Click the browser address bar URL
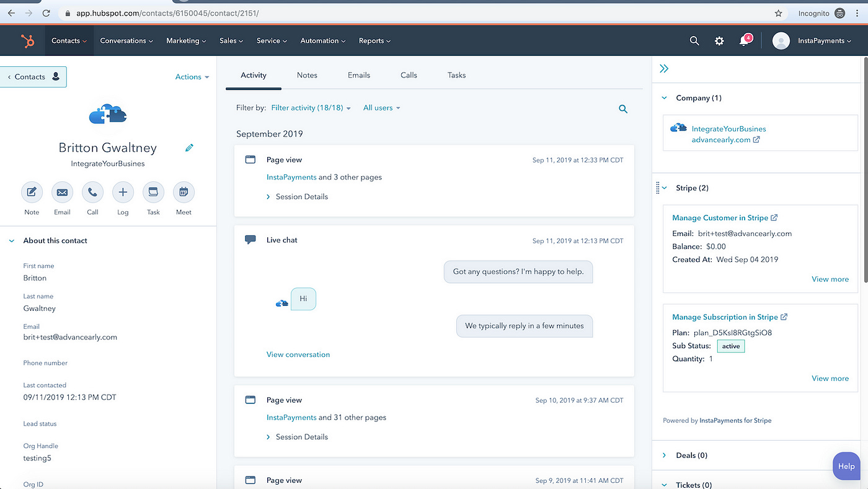The image size is (868, 489). pyautogui.click(x=167, y=13)
